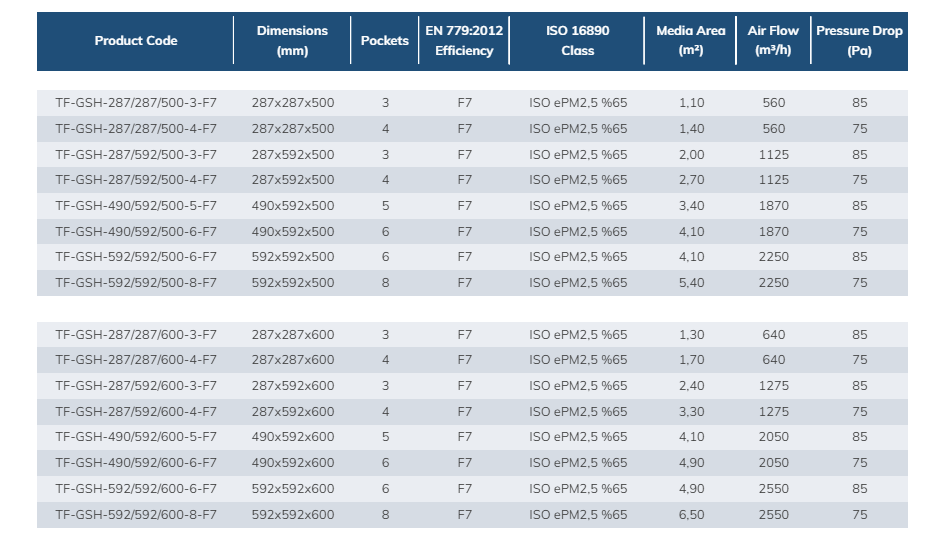Select the ISO 16890 Class header
This screenshot has width=926, height=544.
tap(577, 41)
